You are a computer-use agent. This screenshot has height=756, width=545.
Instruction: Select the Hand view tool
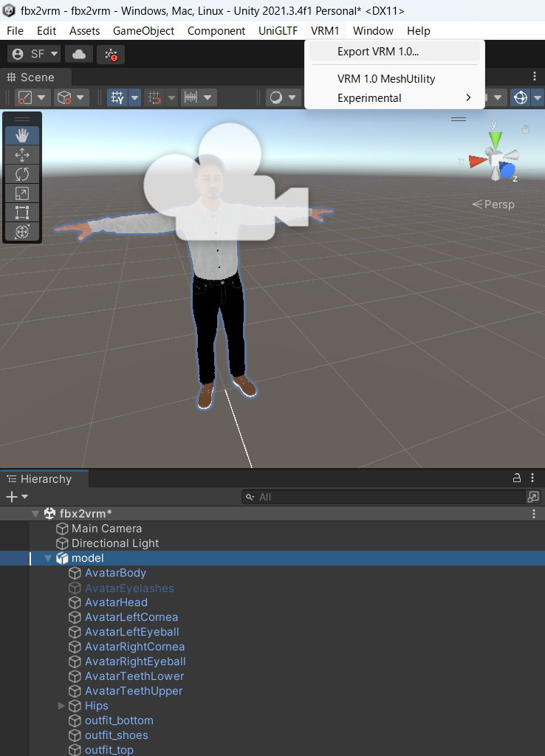(22, 136)
